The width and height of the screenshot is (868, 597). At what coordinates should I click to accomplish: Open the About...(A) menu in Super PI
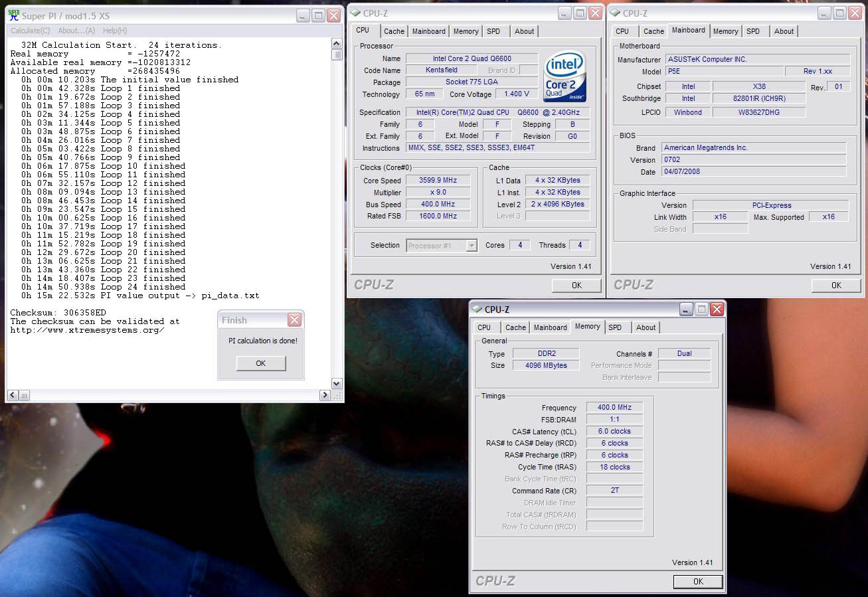[x=76, y=31]
